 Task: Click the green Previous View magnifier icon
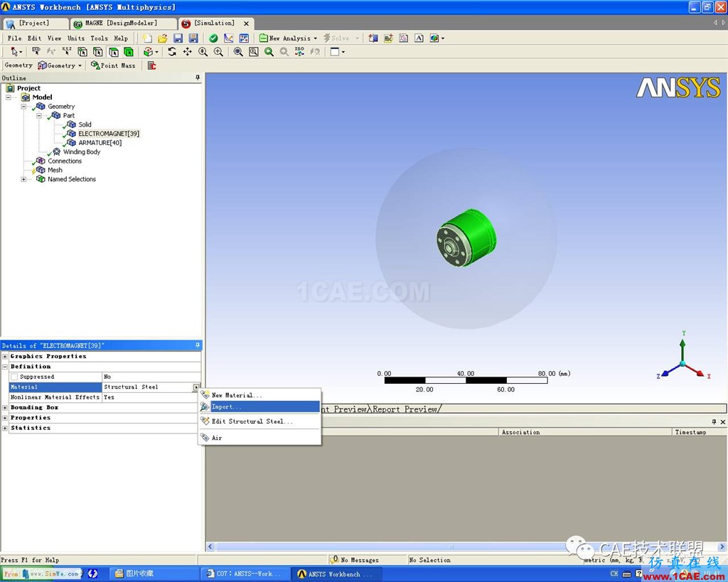coord(269,51)
